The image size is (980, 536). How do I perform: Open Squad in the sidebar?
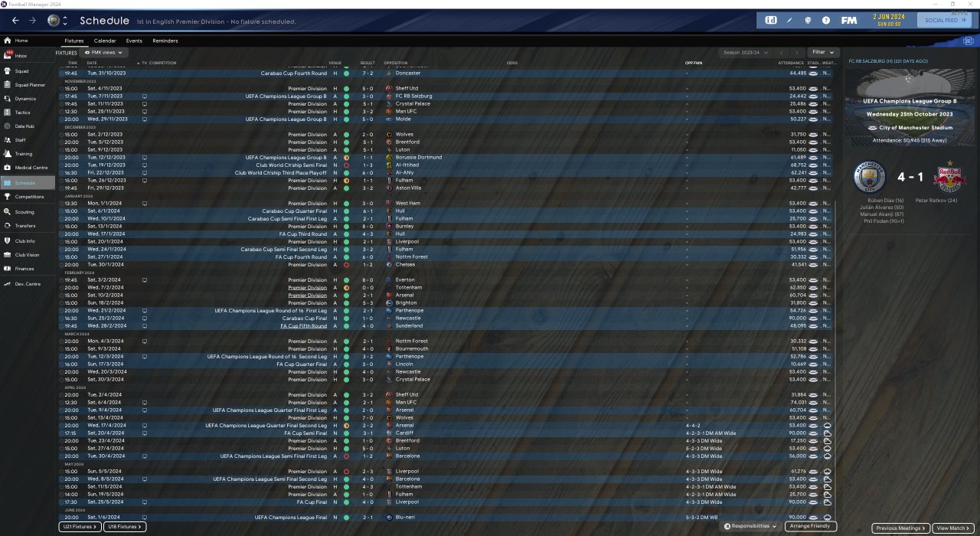[x=28, y=70]
